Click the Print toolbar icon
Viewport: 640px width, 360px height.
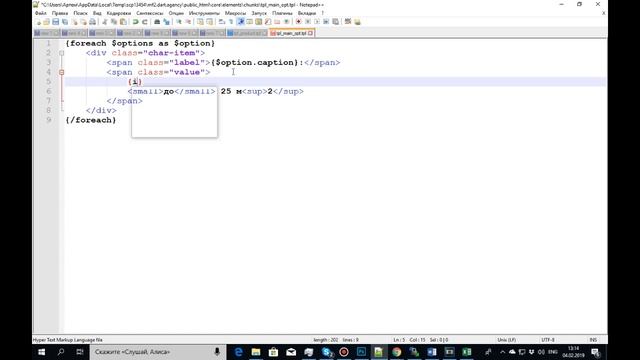click(93, 22)
